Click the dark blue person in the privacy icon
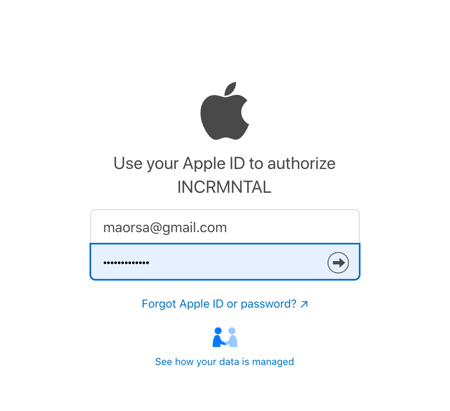The image size is (450, 411). click(218, 337)
